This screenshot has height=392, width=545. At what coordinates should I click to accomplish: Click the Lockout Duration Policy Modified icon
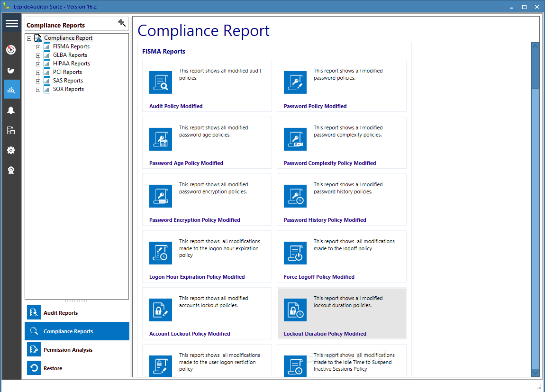point(295,310)
